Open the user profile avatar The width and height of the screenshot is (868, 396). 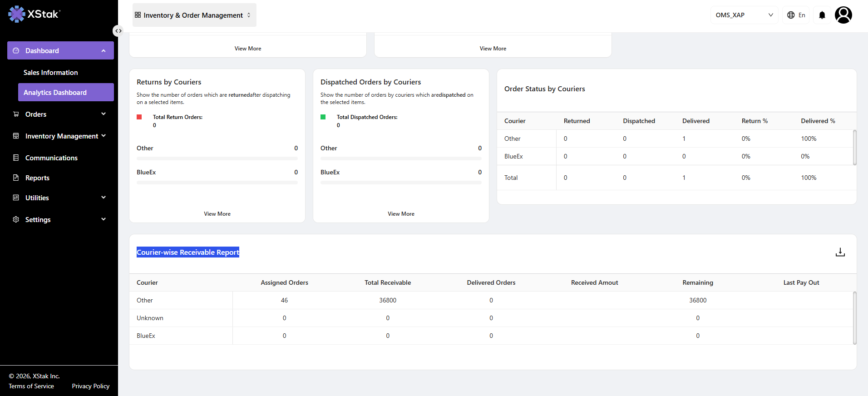843,15
